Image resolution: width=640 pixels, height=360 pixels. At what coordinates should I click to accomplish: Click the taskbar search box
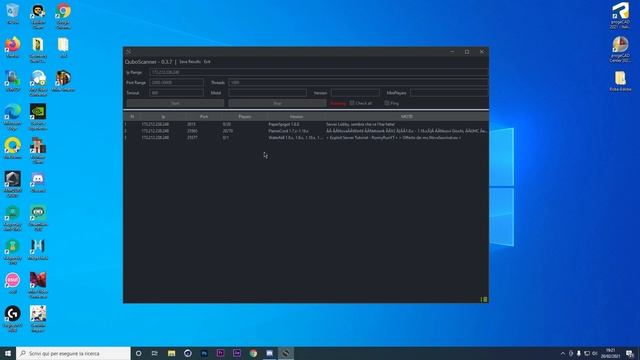pyautogui.click(x=73, y=353)
